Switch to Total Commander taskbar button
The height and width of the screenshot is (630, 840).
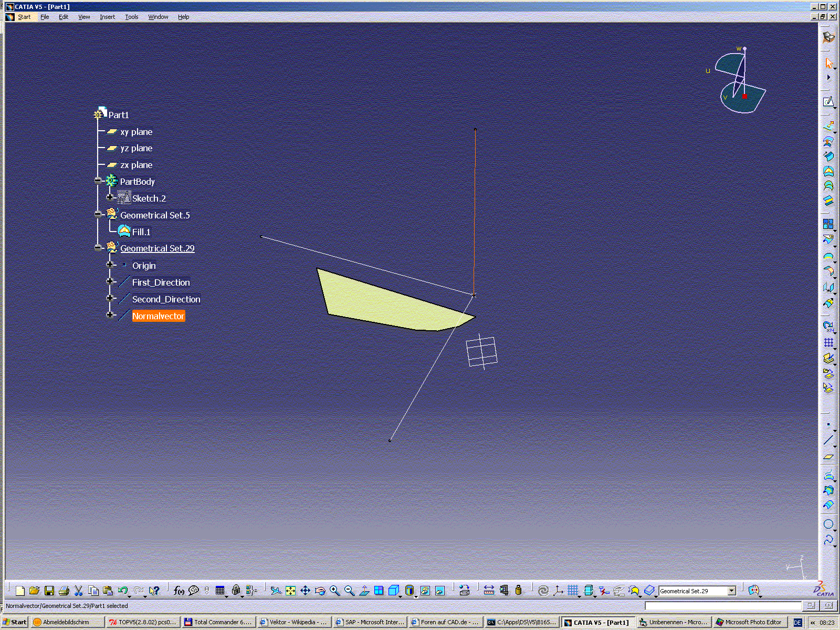[218, 622]
